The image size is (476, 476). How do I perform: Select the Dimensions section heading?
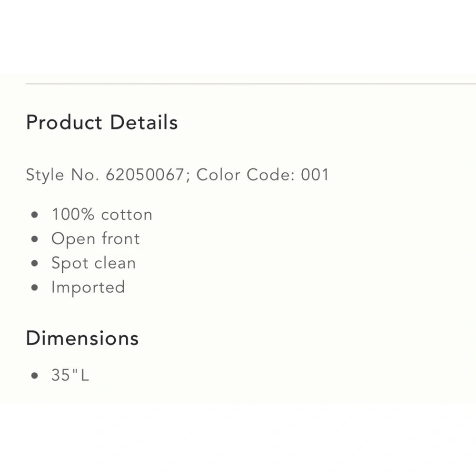coord(82,338)
